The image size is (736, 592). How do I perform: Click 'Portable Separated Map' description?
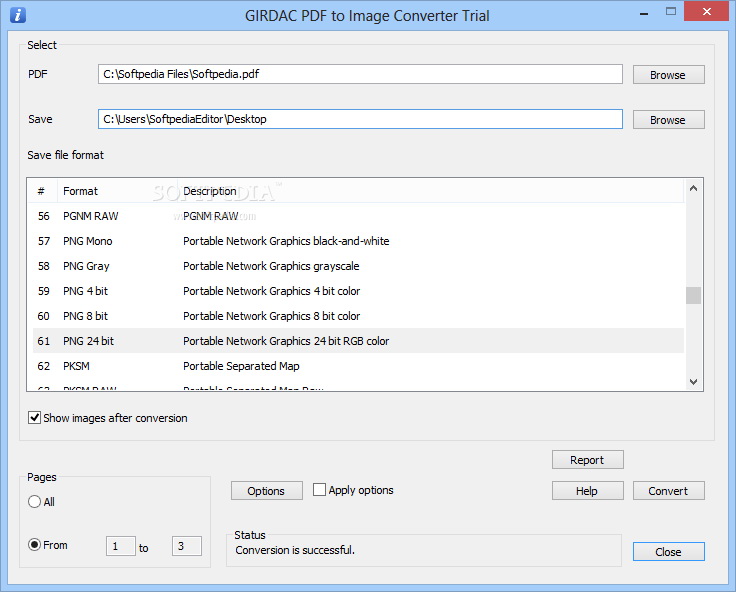(x=241, y=366)
